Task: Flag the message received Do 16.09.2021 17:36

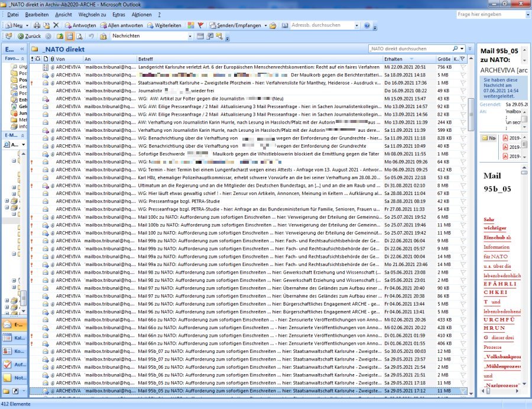Action: pyautogui.click(x=463, y=83)
